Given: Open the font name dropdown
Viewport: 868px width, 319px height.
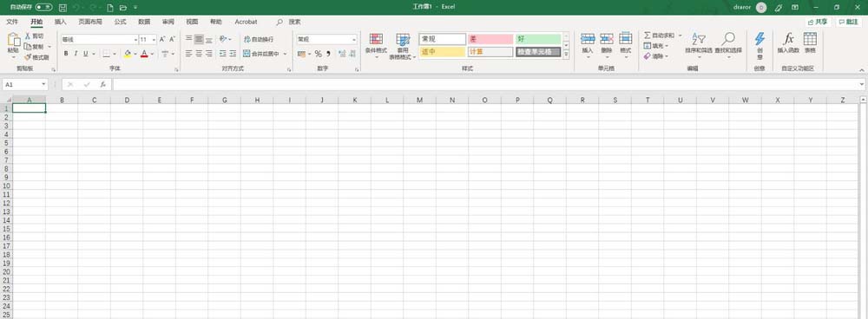Looking at the screenshot, I should coord(135,40).
